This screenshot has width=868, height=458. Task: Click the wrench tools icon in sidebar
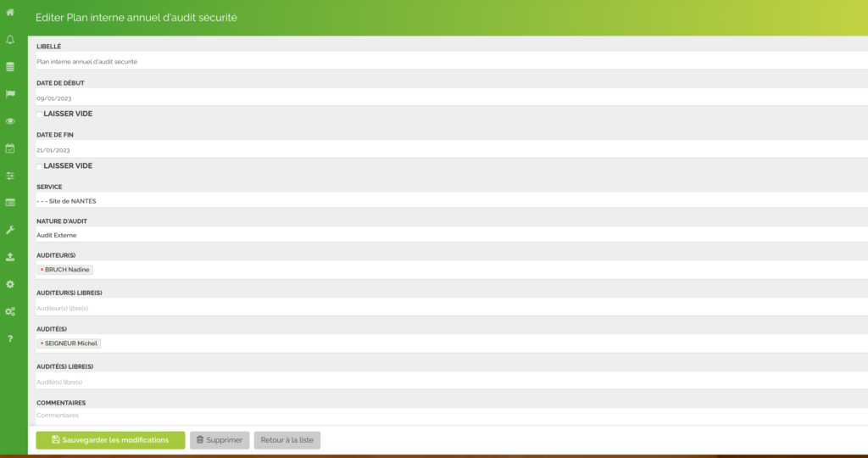[x=10, y=230]
